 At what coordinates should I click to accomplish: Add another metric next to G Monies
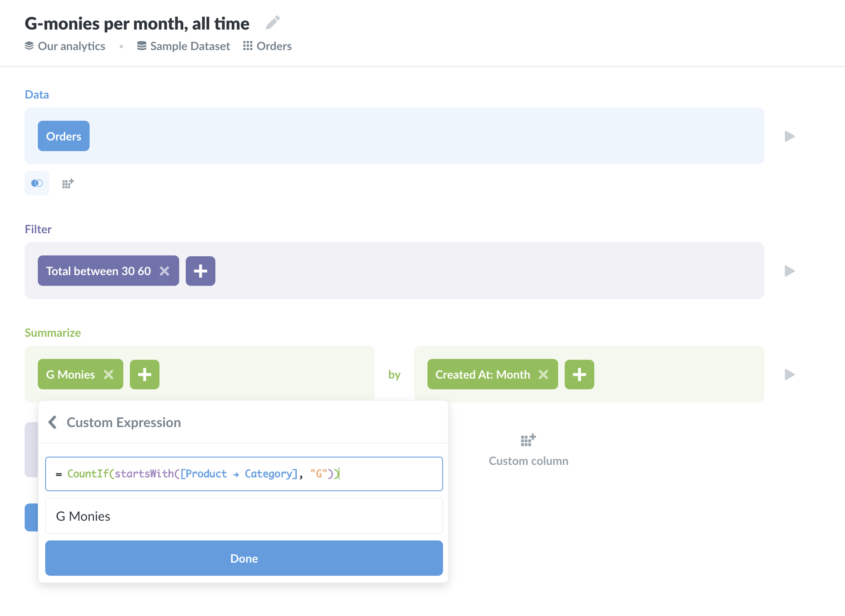144,375
